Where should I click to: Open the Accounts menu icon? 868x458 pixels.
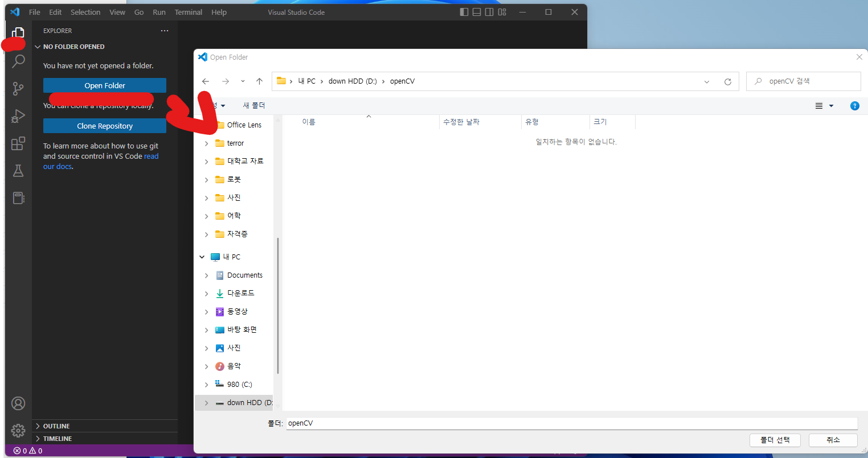18,403
